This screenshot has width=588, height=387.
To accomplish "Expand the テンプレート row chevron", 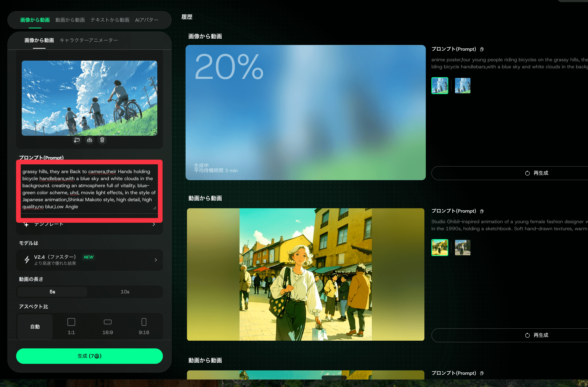I will 154,224.
